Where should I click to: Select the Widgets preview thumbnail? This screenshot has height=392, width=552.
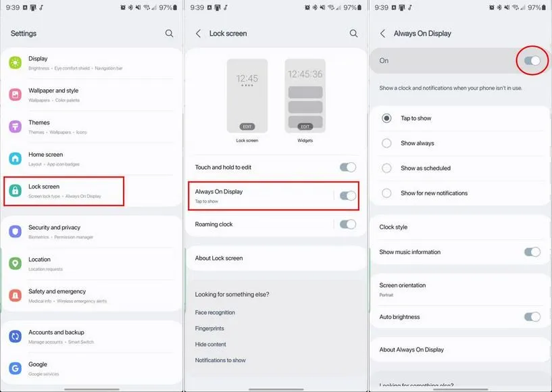pyautogui.click(x=305, y=96)
